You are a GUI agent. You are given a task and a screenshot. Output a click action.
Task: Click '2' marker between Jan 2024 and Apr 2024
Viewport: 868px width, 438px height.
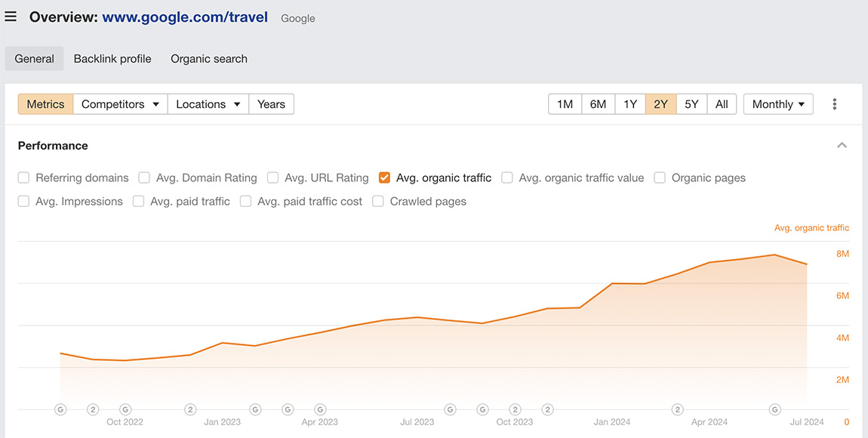click(x=677, y=410)
